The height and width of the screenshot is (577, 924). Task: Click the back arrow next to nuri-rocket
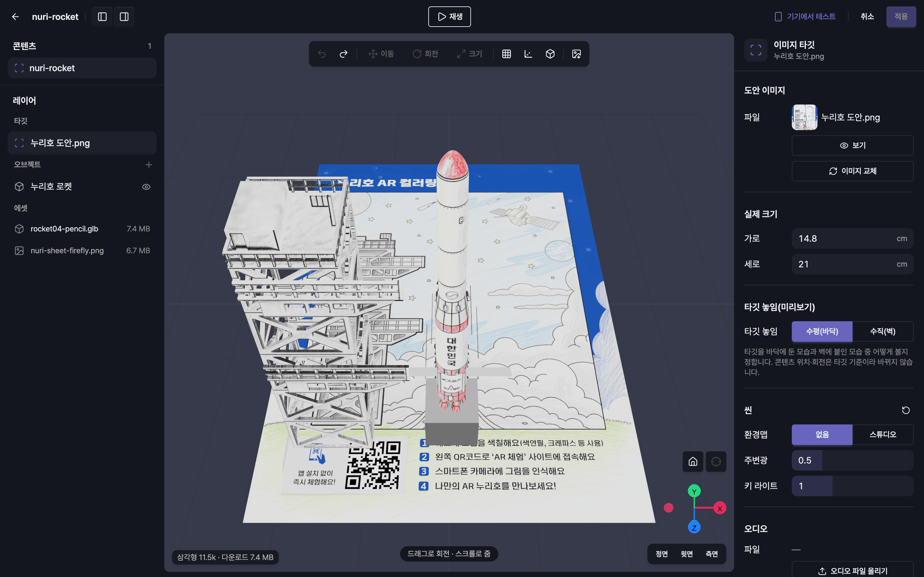pyautogui.click(x=15, y=17)
